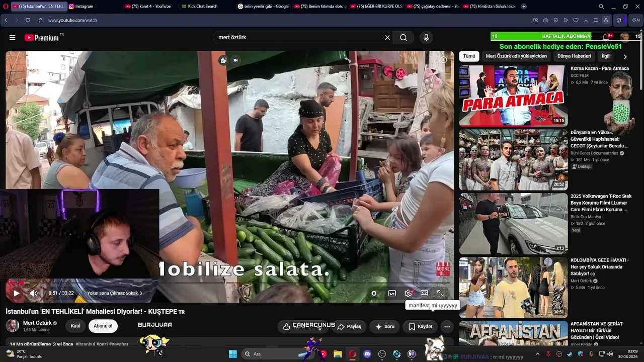
Task: Open the taskbar weather widget
Action: [x=24, y=354]
